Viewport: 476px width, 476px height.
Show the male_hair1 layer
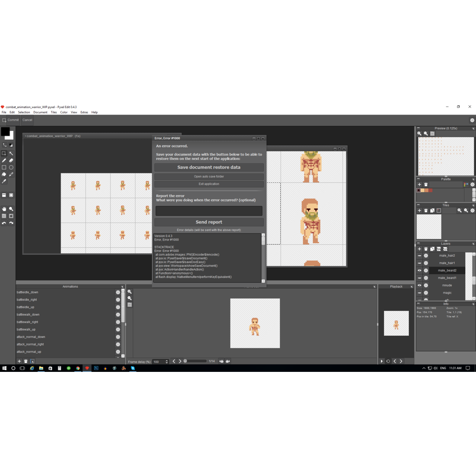point(419,263)
